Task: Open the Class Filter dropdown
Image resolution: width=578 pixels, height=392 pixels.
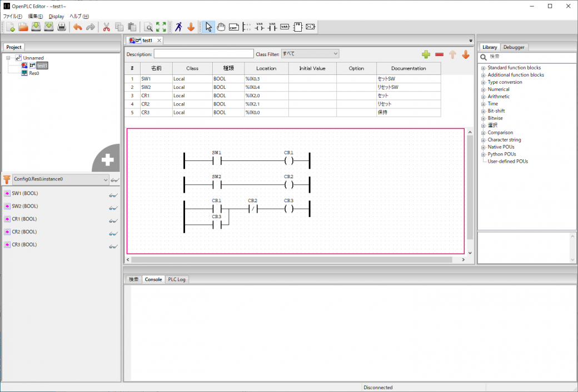Action: [x=310, y=54]
